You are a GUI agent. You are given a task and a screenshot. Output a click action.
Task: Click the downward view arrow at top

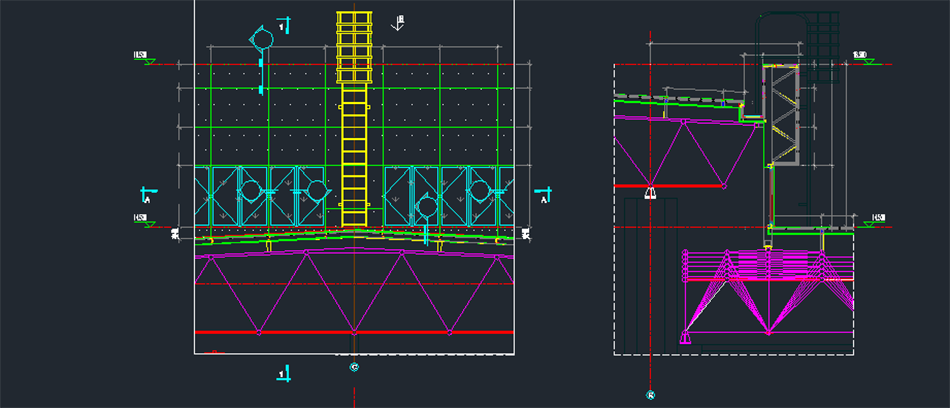pyautogui.click(x=399, y=22)
